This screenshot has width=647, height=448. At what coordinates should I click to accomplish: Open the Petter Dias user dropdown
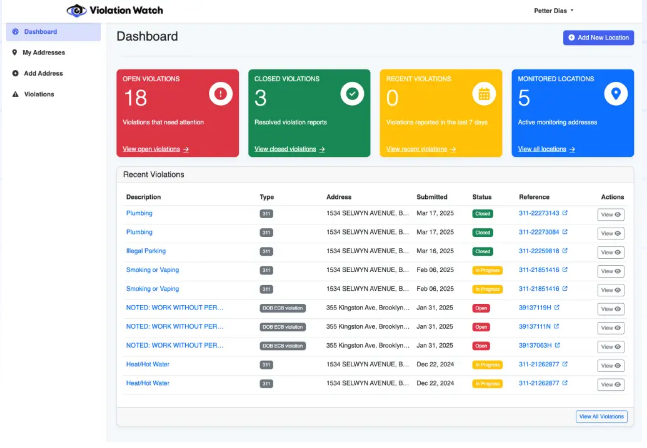click(x=548, y=10)
